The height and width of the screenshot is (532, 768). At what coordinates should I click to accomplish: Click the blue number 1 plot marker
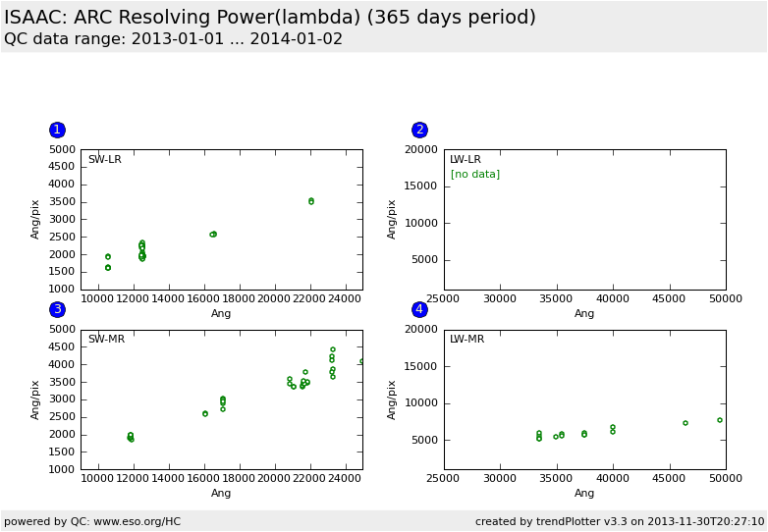point(57,130)
